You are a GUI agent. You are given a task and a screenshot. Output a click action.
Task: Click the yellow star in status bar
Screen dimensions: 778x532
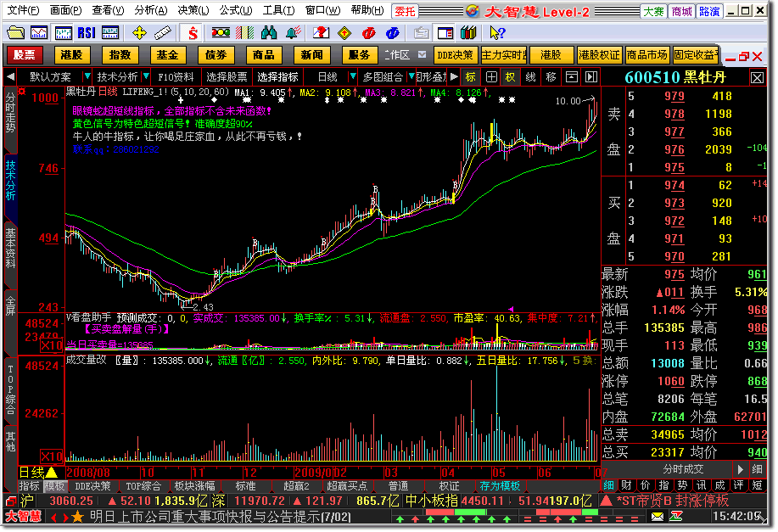(x=77, y=517)
